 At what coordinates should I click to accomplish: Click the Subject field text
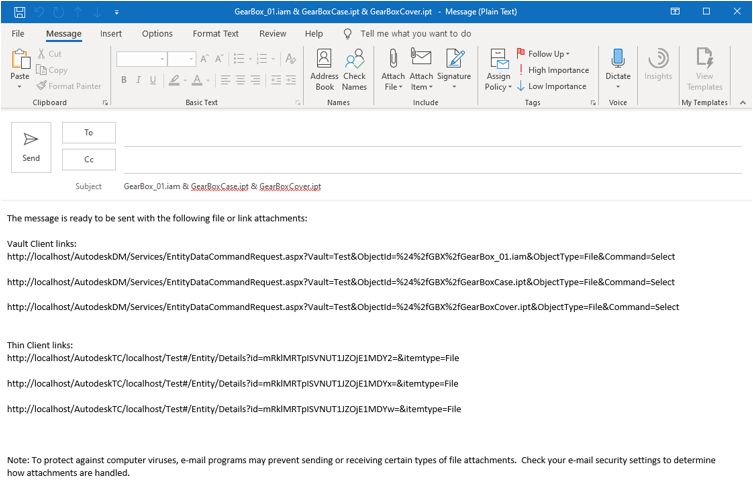click(222, 186)
